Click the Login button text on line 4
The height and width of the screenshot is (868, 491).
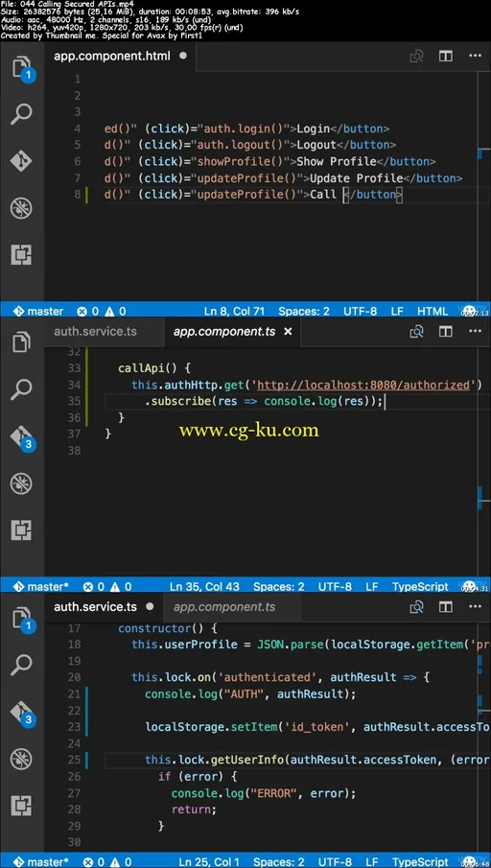tap(314, 129)
